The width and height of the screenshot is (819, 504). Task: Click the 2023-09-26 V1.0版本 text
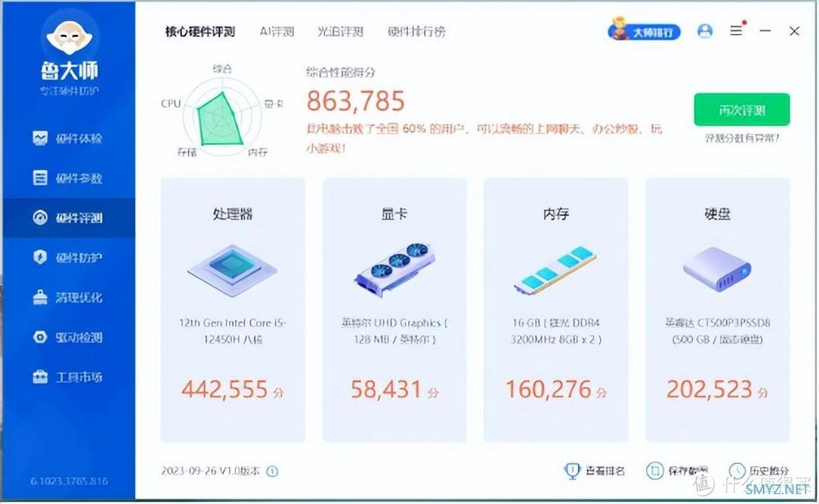click(x=211, y=471)
